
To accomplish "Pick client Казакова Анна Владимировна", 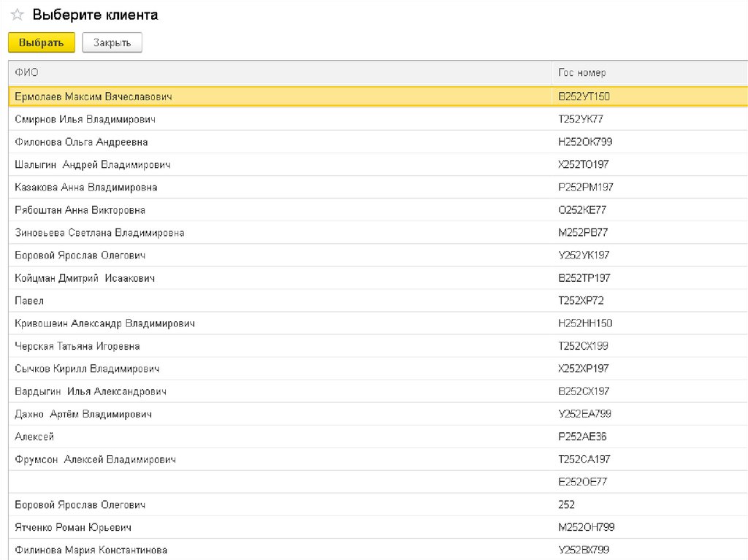I will 86,187.
